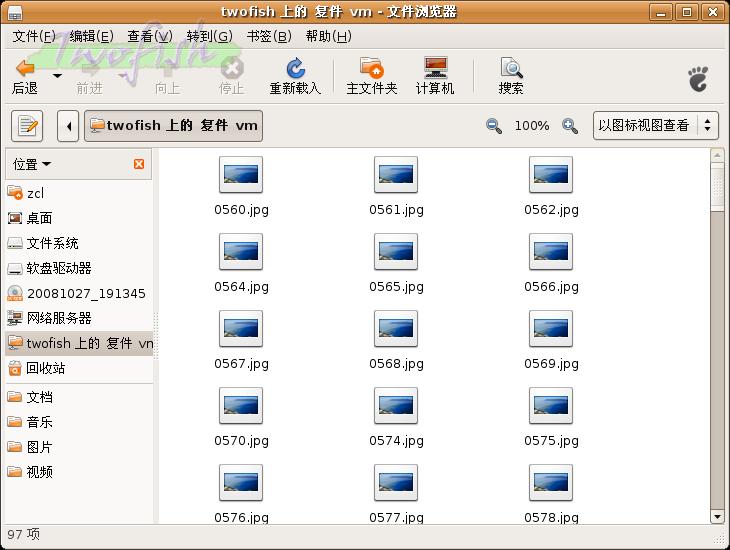
Task: Select the 0564.jpg thumbnail
Action: click(241, 252)
